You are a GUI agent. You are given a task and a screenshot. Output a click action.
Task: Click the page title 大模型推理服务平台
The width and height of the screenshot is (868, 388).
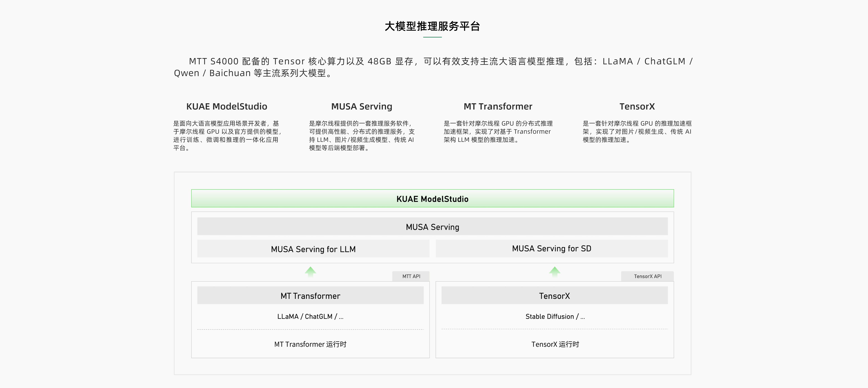432,26
